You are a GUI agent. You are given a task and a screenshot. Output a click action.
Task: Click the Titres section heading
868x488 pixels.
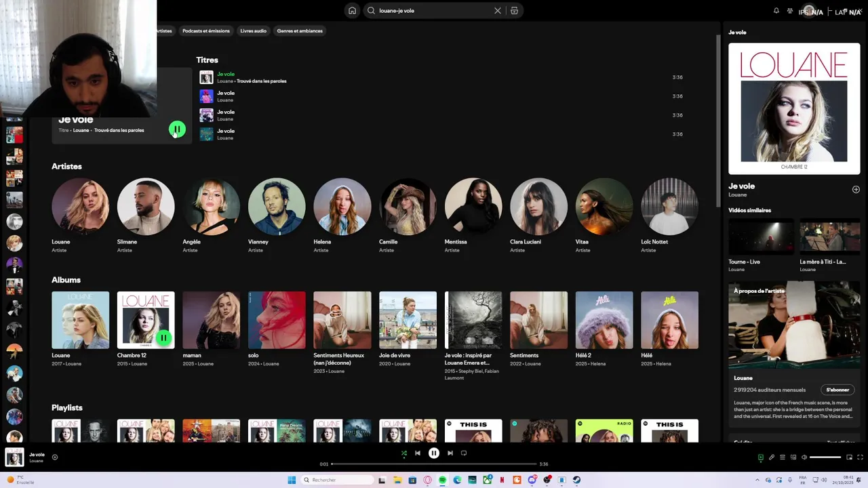pos(207,60)
